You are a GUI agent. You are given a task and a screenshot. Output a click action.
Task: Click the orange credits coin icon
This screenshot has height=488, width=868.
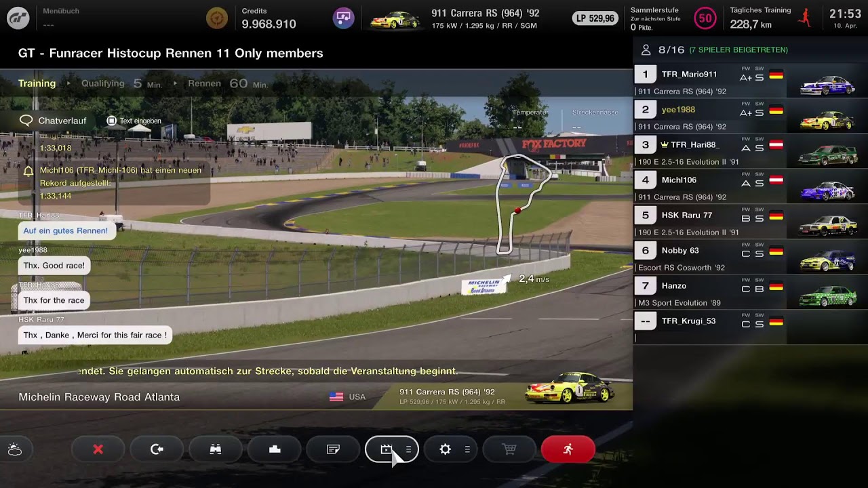217,18
